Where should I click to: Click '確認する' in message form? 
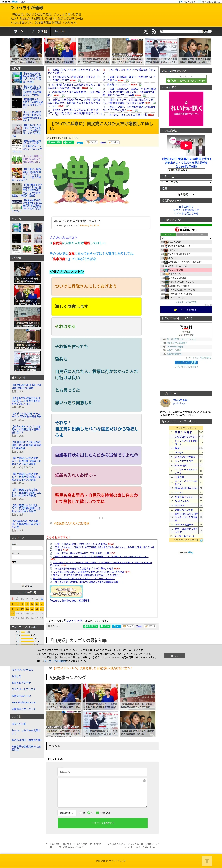point(27,586)
